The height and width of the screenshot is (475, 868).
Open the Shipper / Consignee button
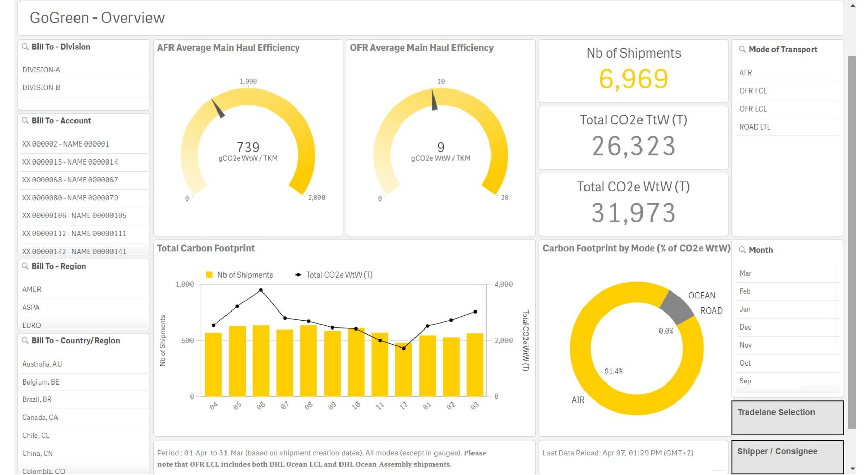pyautogui.click(x=787, y=456)
